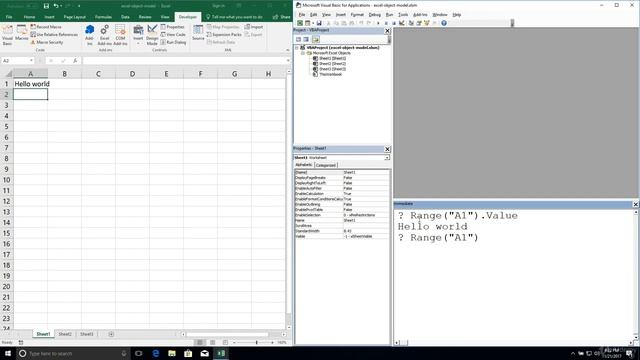Zoom in with plus button

(x=273, y=342)
